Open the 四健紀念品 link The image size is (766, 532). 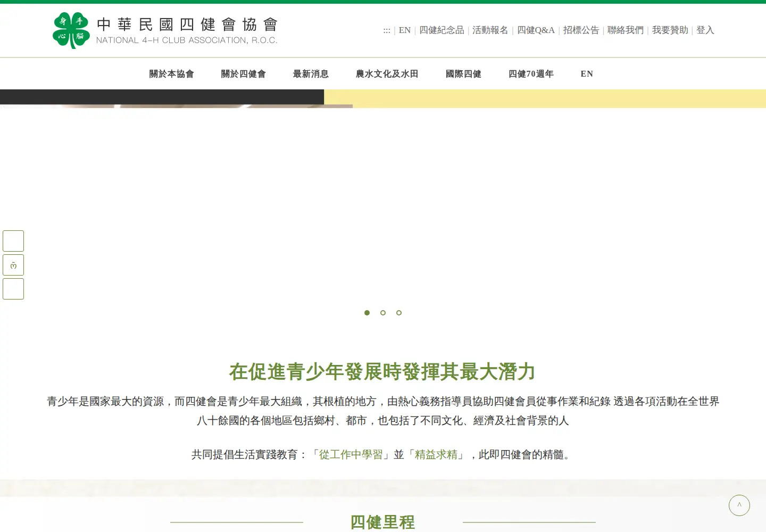(442, 30)
